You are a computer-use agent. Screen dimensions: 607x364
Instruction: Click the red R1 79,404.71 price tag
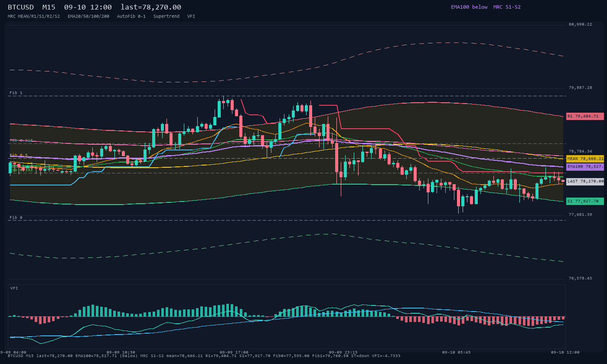[585, 116]
